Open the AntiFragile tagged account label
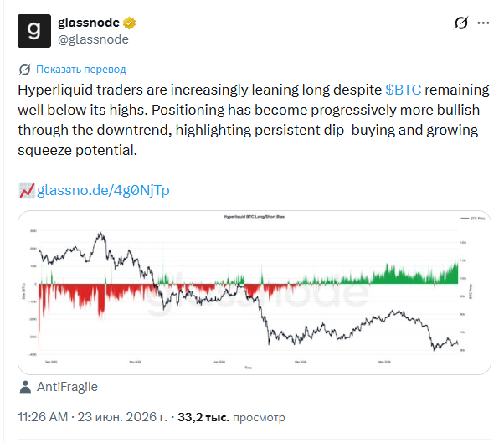 [67, 387]
